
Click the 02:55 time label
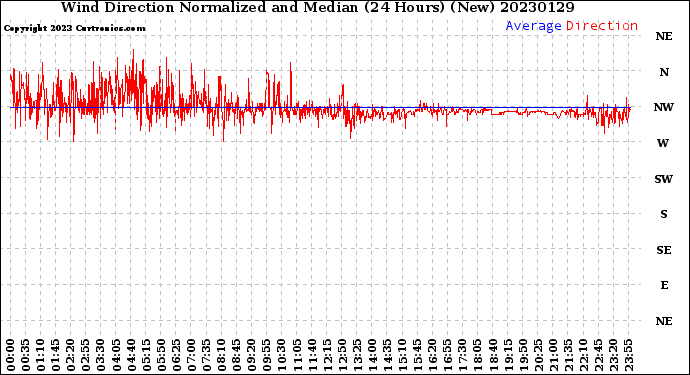(x=86, y=355)
